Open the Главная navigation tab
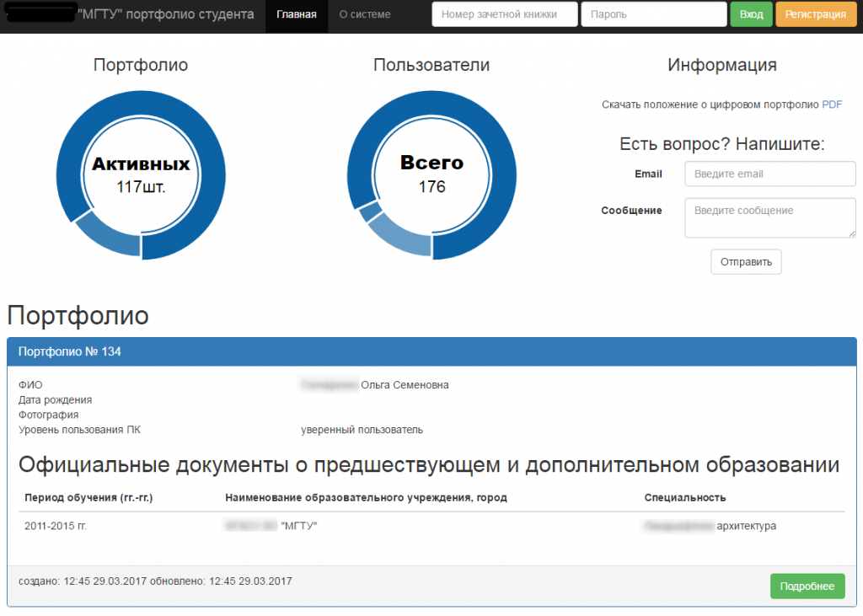Screen dimensions: 863x616 click(296, 14)
